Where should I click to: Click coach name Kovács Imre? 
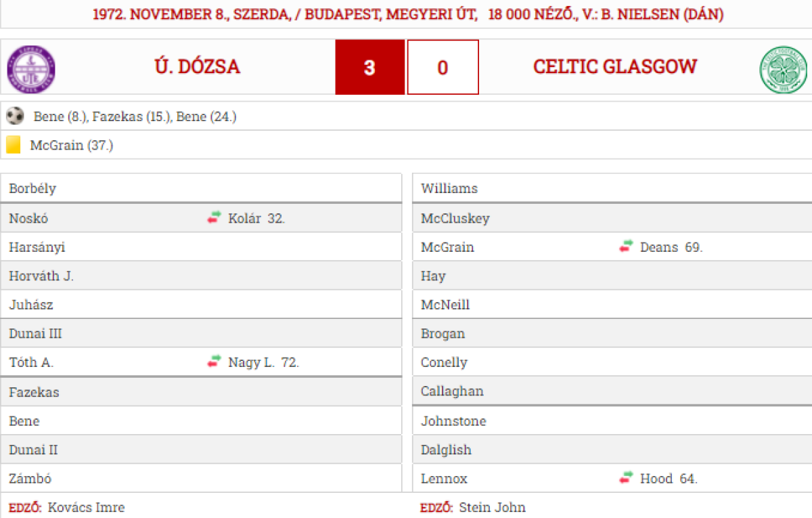click(x=86, y=507)
